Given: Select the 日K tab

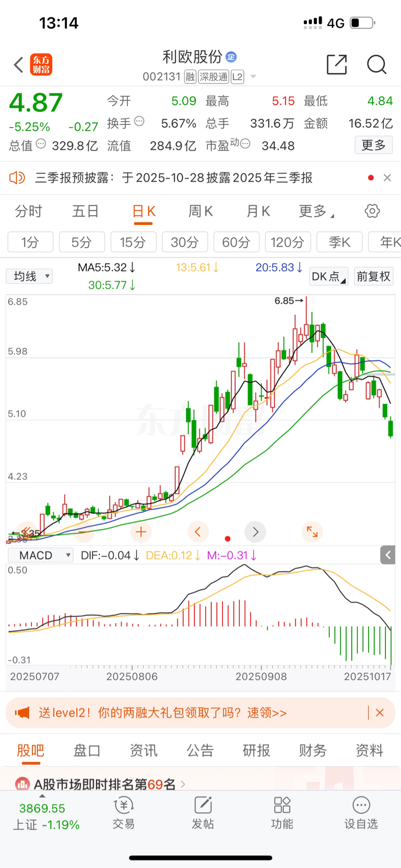Looking at the screenshot, I should [x=144, y=211].
